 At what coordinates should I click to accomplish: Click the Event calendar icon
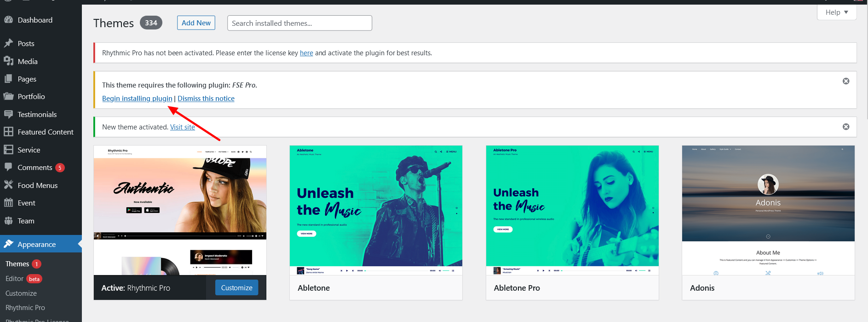(x=8, y=203)
